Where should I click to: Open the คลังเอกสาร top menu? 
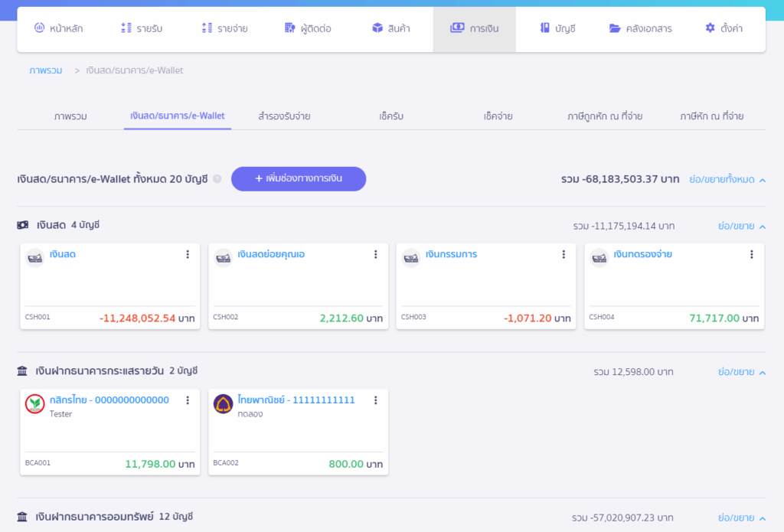point(641,28)
